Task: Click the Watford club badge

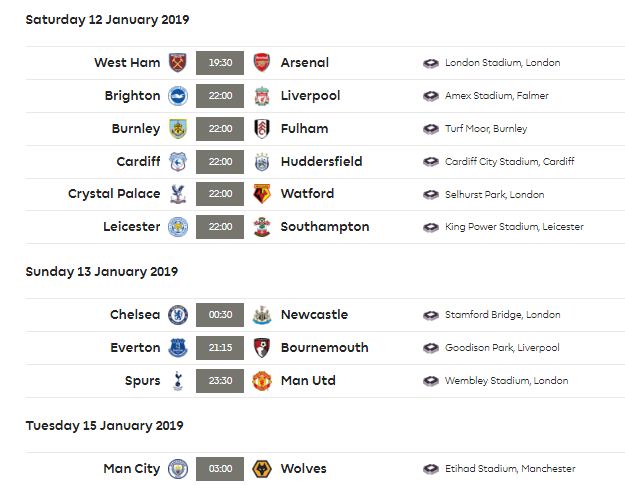Action: point(262,194)
